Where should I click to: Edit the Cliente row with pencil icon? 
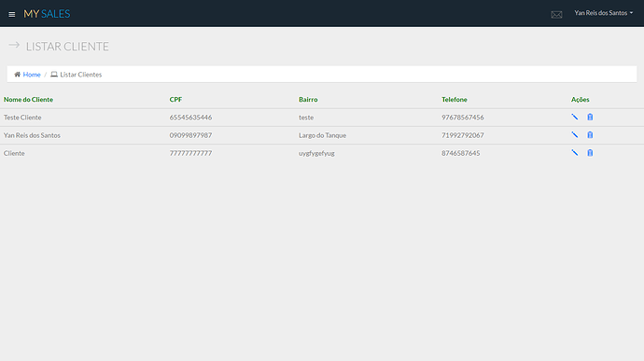[575, 153]
